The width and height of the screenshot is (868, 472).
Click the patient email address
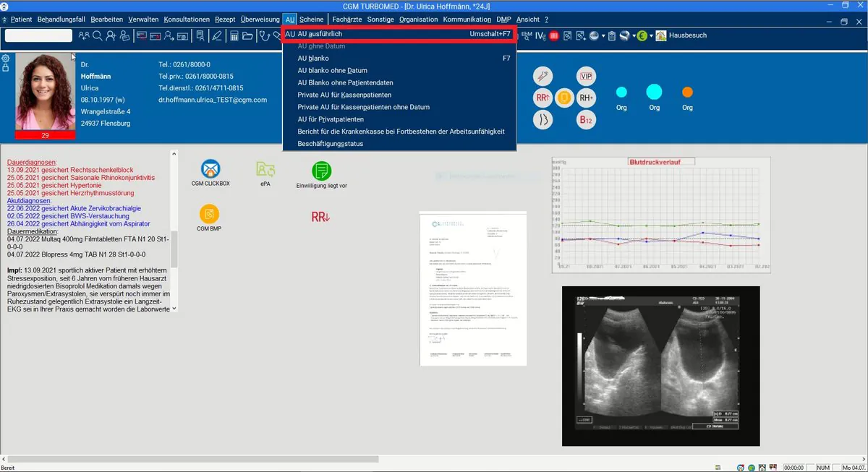tap(213, 100)
